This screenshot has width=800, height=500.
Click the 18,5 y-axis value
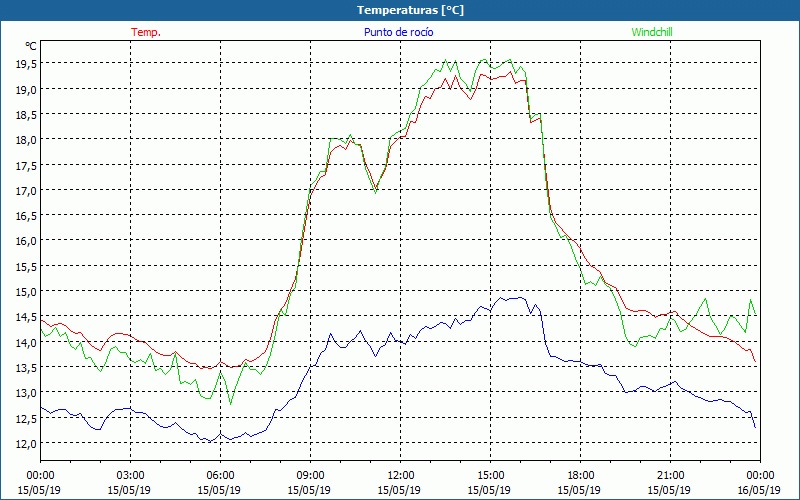[x=27, y=115]
